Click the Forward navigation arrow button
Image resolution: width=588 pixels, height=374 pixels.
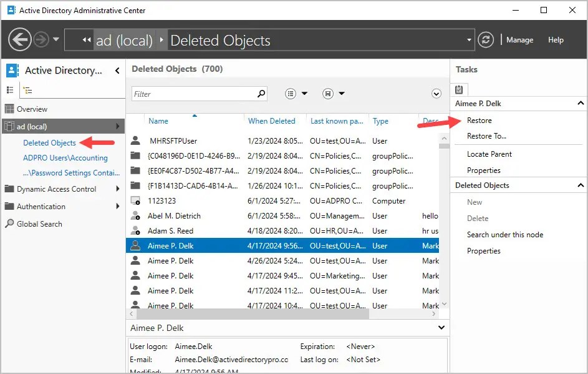click(41, 39)
